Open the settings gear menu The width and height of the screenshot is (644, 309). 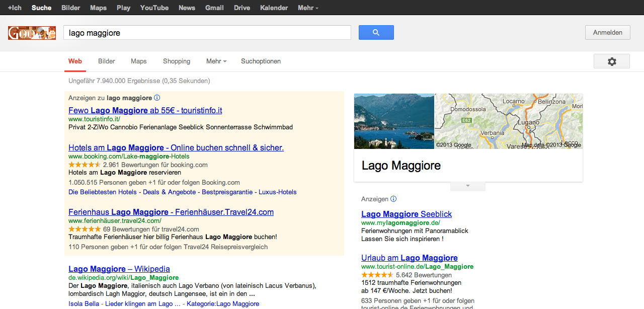coord(611,61)
